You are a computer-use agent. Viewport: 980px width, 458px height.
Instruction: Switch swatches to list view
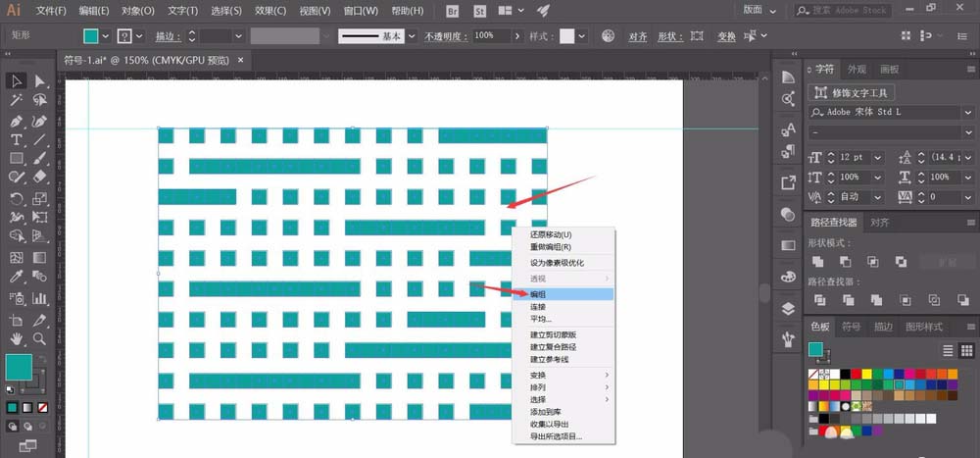[x=948, y=350]
